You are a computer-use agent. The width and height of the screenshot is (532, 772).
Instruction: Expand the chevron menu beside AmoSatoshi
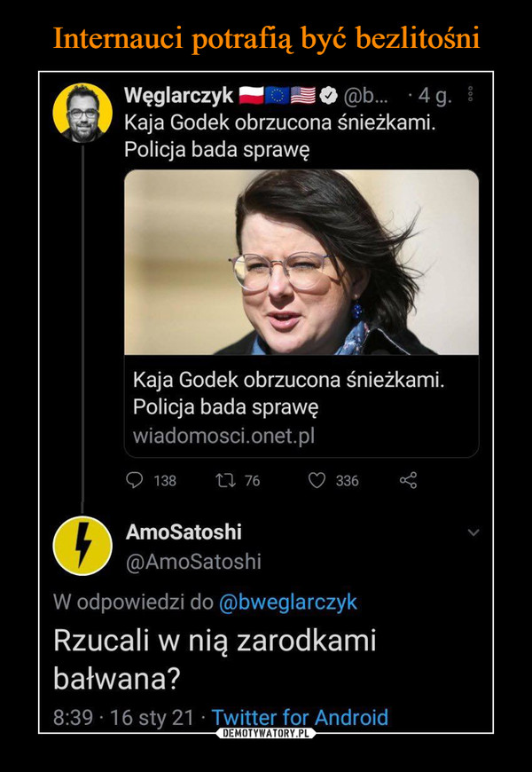click(x=473, y=532)
